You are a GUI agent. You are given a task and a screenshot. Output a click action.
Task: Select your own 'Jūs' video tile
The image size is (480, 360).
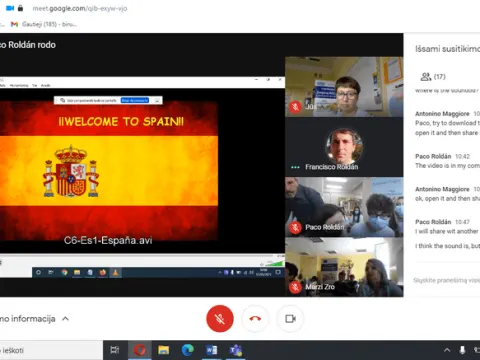click(x=344, y=87)
